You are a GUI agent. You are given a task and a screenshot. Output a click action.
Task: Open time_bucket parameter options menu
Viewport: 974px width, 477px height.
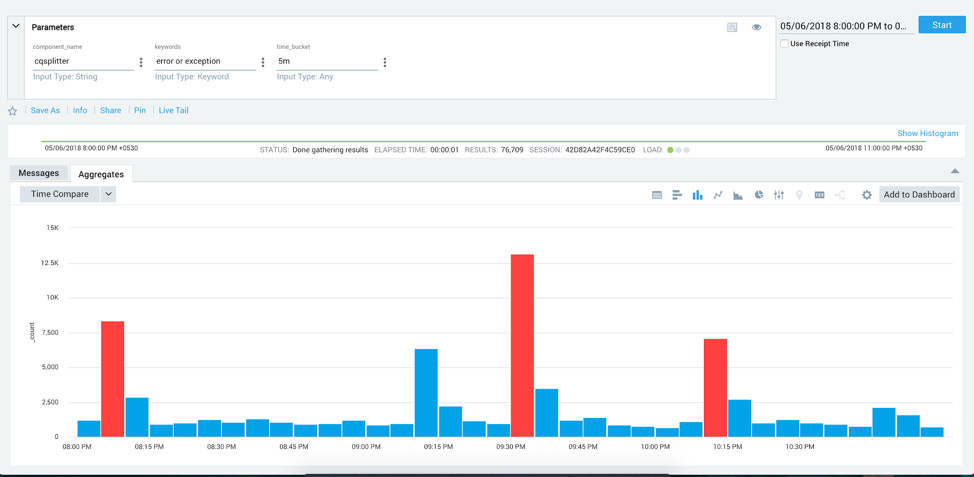pyautogui.click(x=385, y=62)
